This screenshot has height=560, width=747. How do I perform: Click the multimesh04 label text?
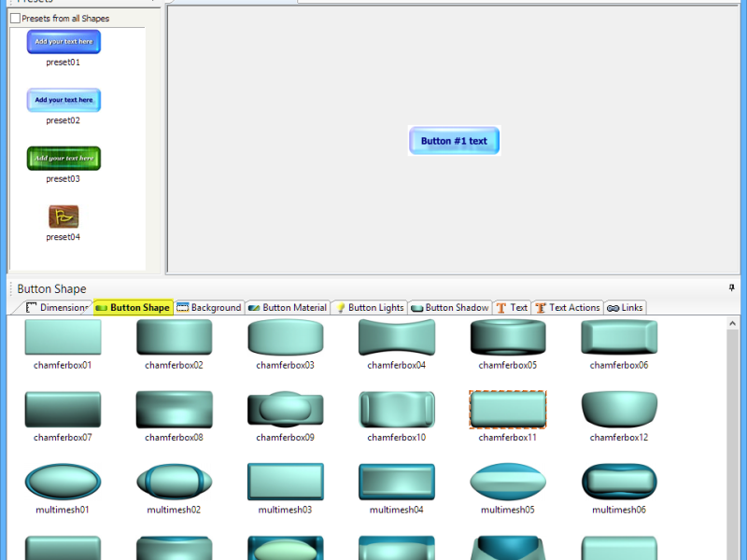tap(396, 510)
